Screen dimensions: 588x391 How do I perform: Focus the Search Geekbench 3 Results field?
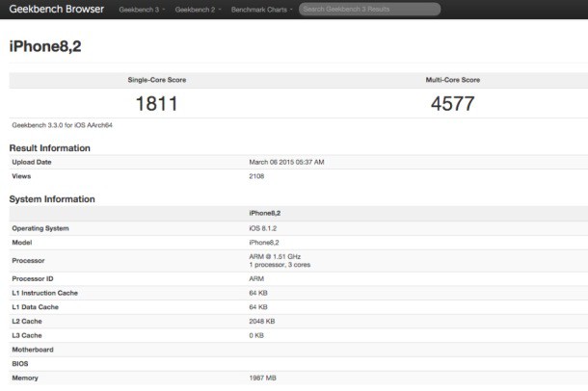tap(370, 9)
